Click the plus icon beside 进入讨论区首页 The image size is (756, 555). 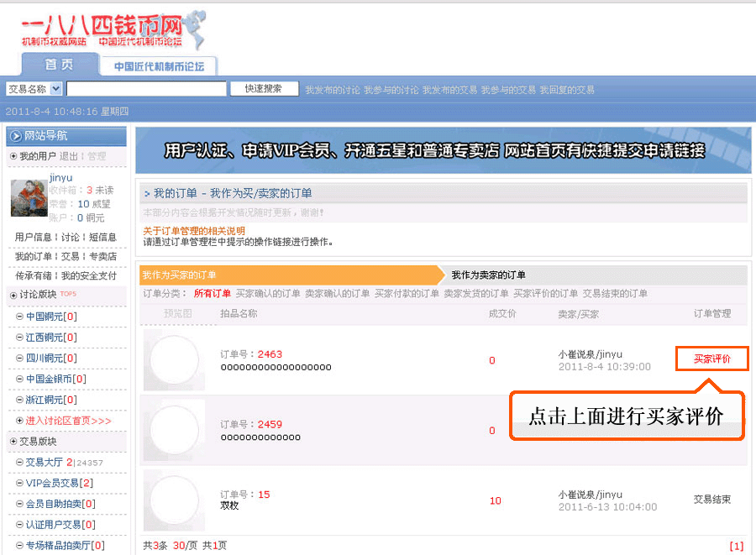click(19, 421)
